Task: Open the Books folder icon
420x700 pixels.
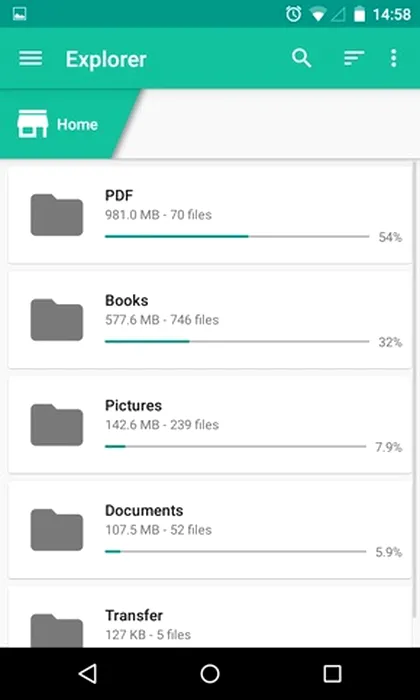Action: click(57, 320)
